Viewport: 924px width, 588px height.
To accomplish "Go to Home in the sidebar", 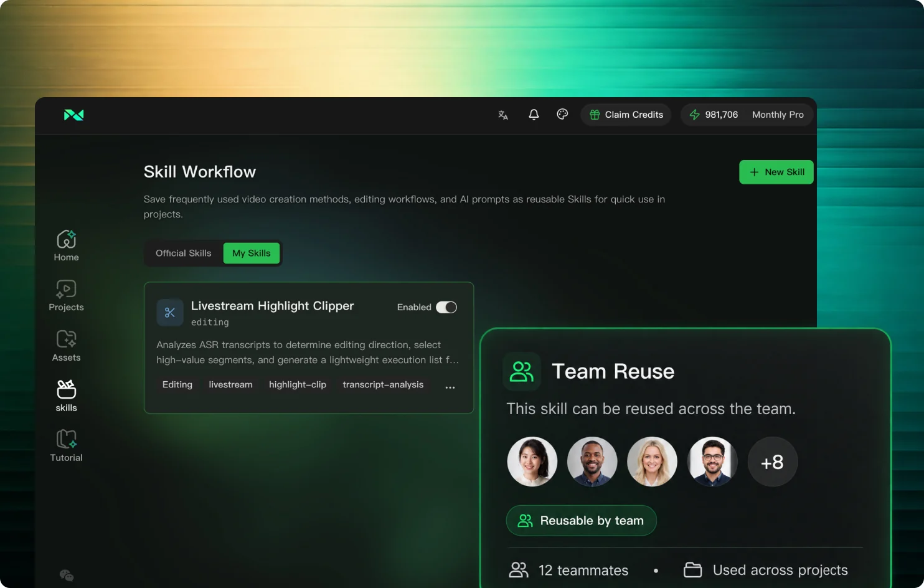I will coord(67,245).
